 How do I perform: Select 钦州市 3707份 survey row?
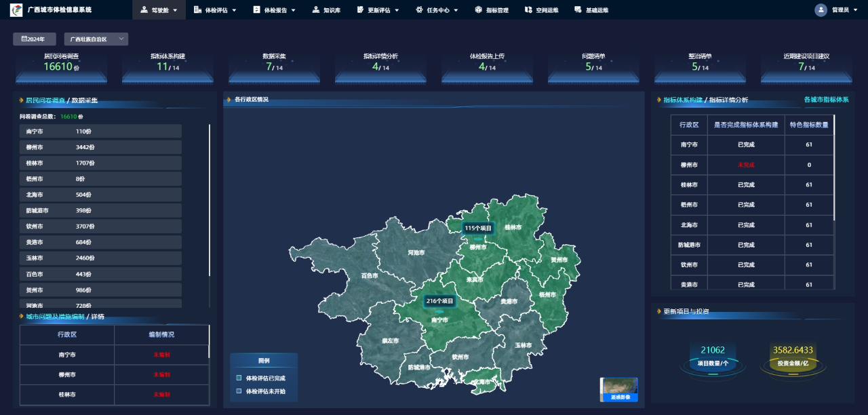point(100,226)
